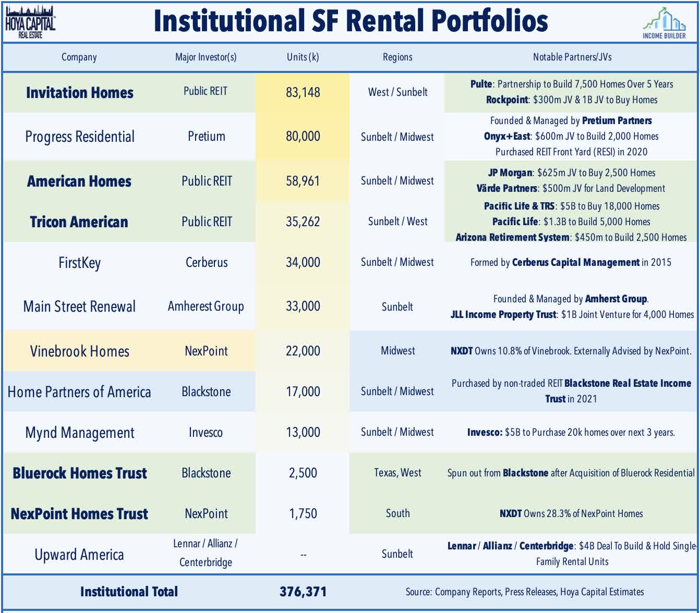The width and height of the screenshot is (700, 613).
Task: Click the 'Vinebrook Homes' company name
Action: 79,351
